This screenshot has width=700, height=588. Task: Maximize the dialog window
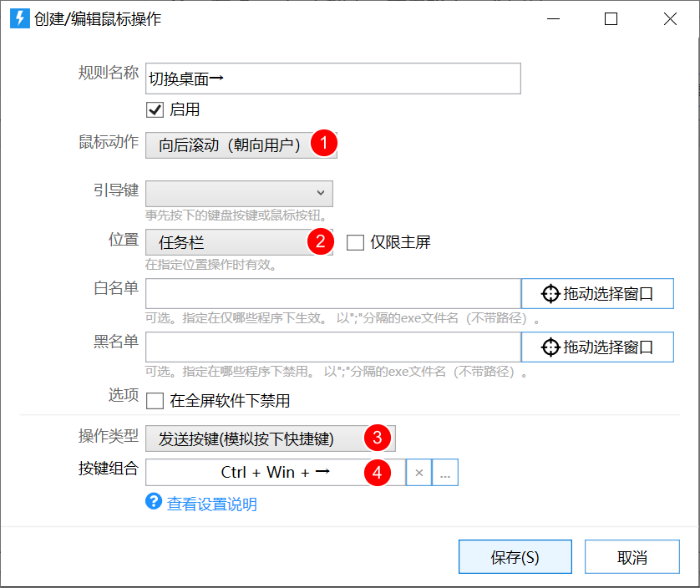611,18
